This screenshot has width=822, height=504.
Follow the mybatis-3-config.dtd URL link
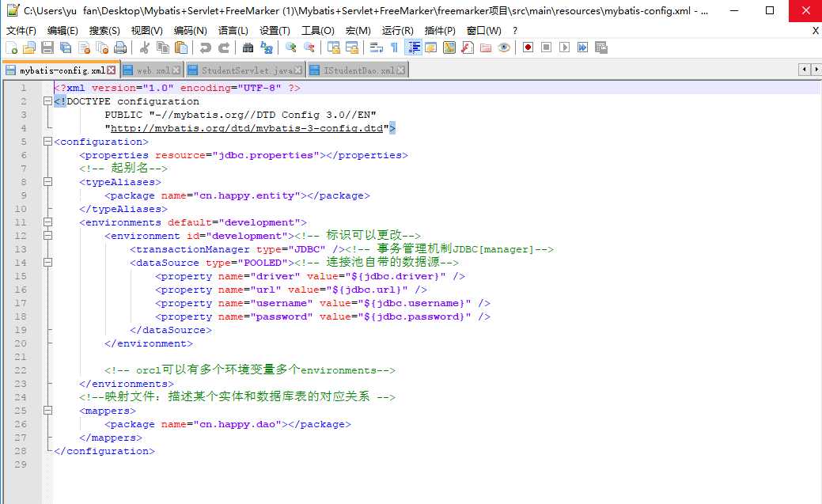tap(247, 128)
